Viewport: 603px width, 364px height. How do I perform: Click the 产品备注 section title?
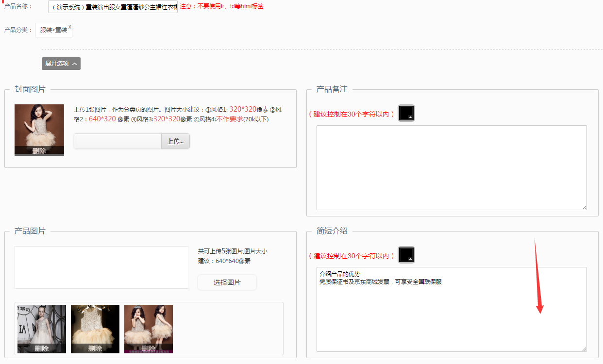pyautogui.click(x=332, y=89)
